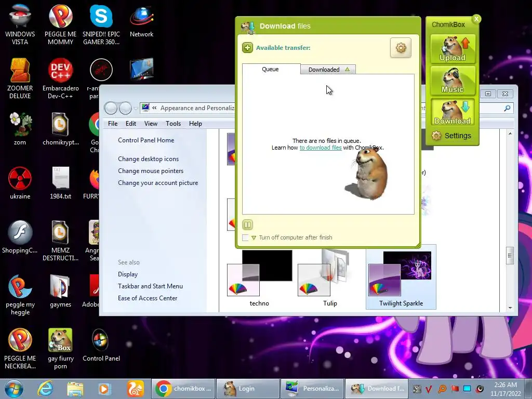Switch to the Login taskbar window

pyautogui.click(x=248, y=389)
